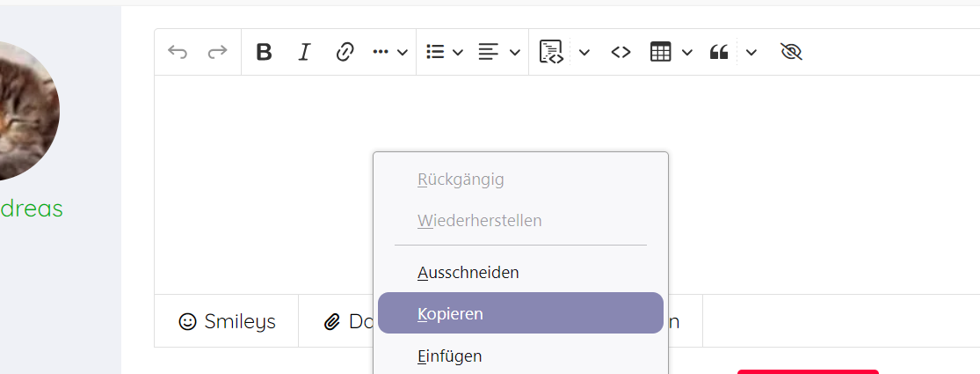The image size is (980, 374).
Task: Open the code block dropdown arrow
Action: point(584,52)
